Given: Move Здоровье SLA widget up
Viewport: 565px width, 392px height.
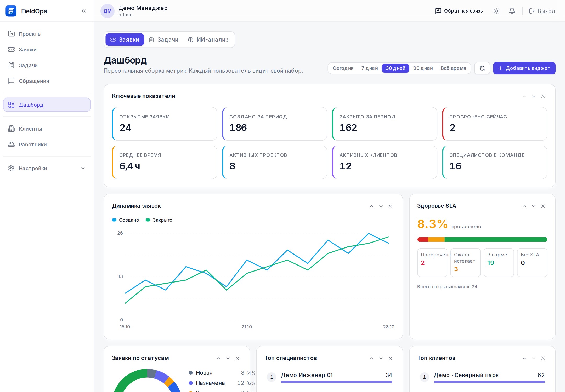Looking at the screenshot, I should pos(524,206).
